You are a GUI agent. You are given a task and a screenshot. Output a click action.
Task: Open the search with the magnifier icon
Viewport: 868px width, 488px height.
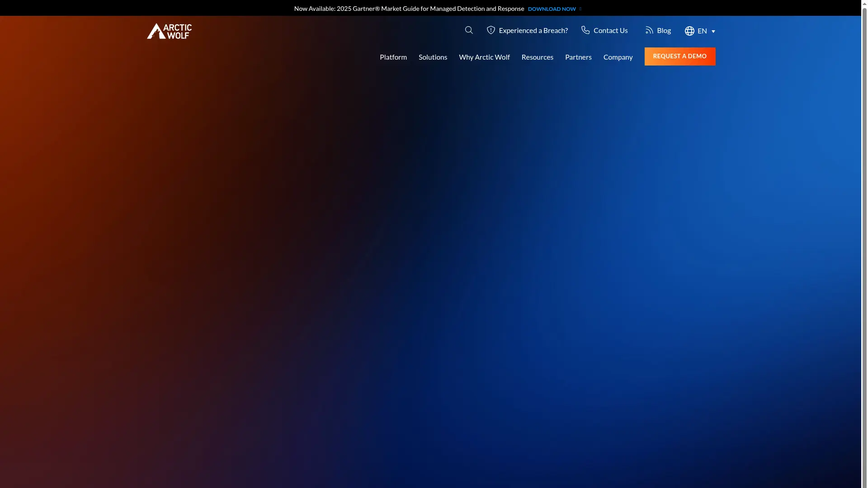tap(469, 30)
